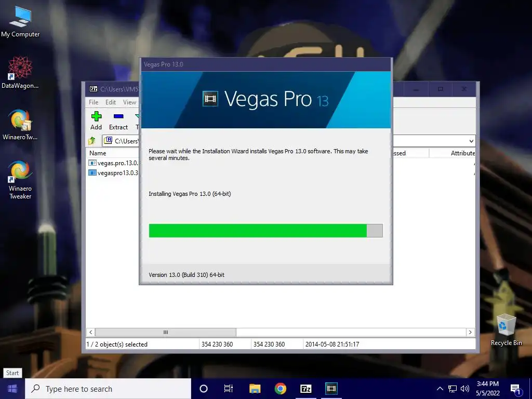The image size is (532, 399).
Task: Click the Extract button in 7-Zip toolbar
Action: (x=118, y=121)
